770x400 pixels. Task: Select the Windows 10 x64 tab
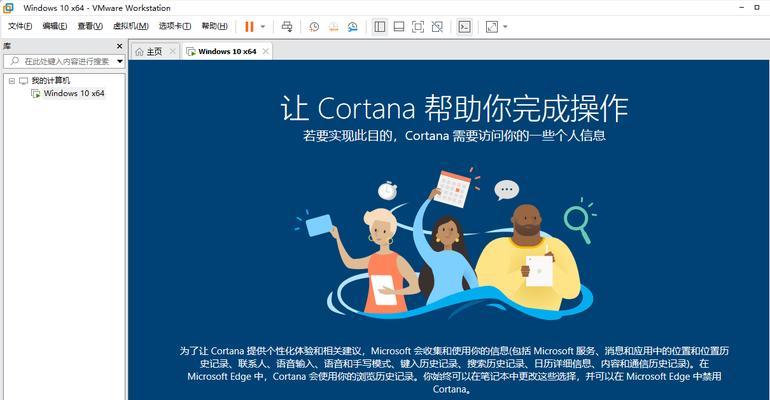(226, 52)
